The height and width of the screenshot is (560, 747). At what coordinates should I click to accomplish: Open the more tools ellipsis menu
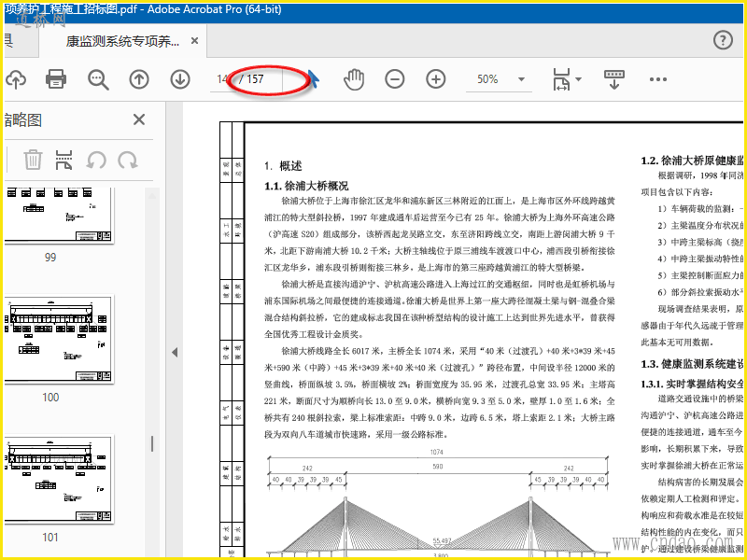coord(658,79)
